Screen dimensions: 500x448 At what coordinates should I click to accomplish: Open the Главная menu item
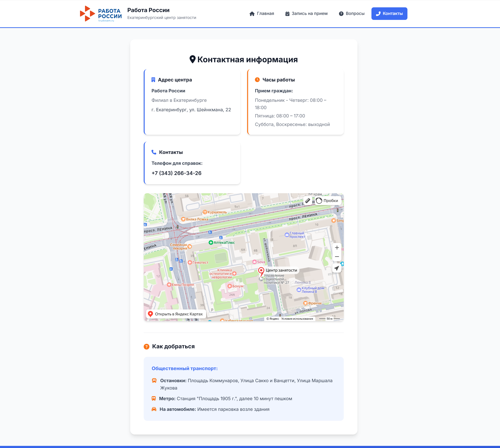tap(262, 13)
